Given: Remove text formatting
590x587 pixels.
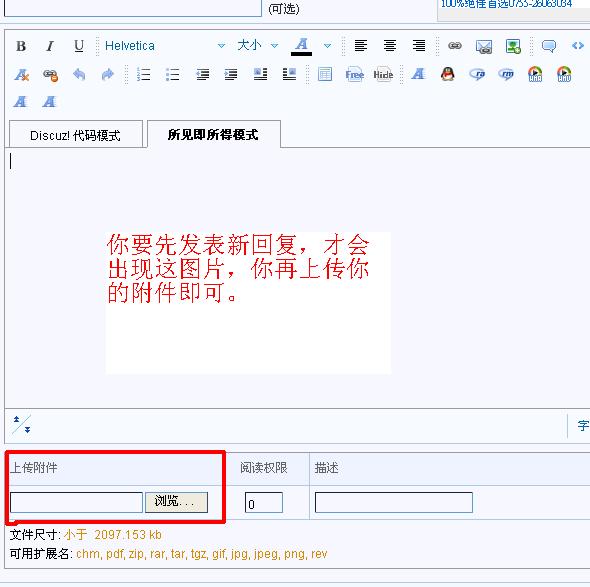Looking at the screenshot, I should [x=21, y=75].
